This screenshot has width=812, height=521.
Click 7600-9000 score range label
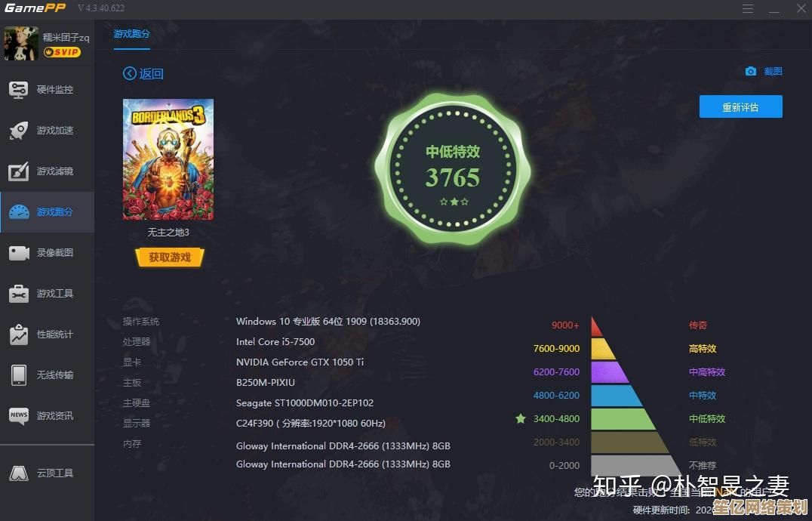tap(556, 349)
